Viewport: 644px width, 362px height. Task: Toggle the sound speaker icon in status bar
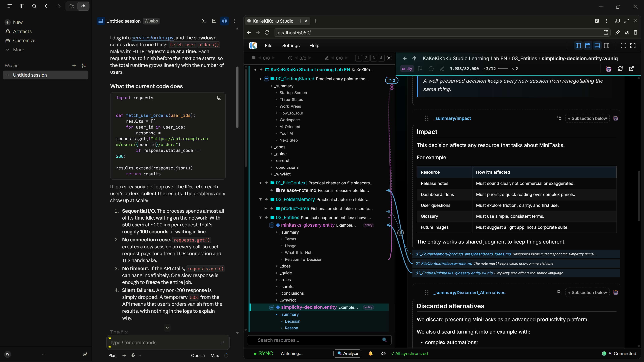click(383, 353)
